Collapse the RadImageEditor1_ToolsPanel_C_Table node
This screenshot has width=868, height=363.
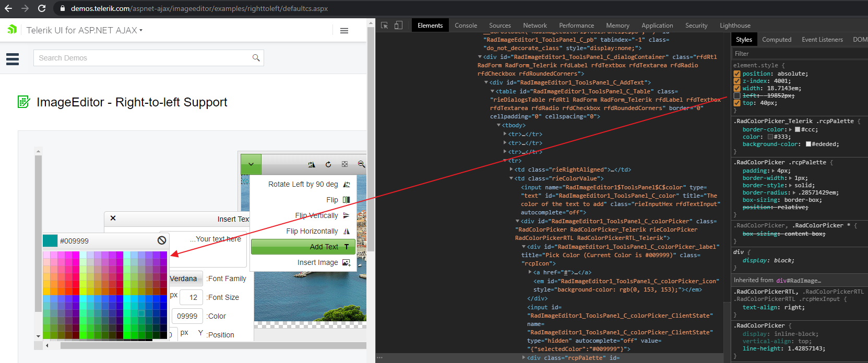point(493,91)
